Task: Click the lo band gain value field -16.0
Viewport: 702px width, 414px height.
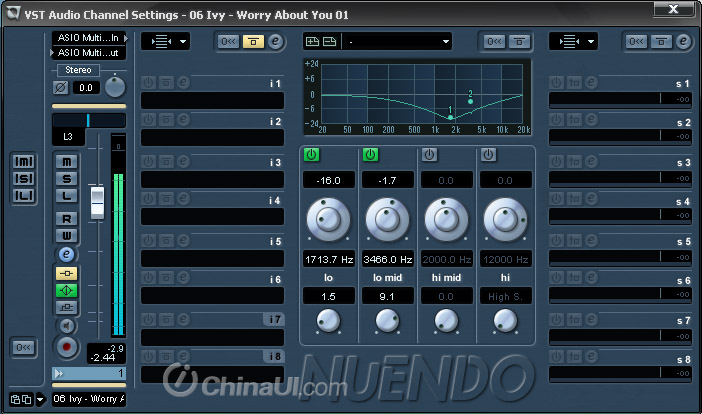Action: (x=329, y=180)
